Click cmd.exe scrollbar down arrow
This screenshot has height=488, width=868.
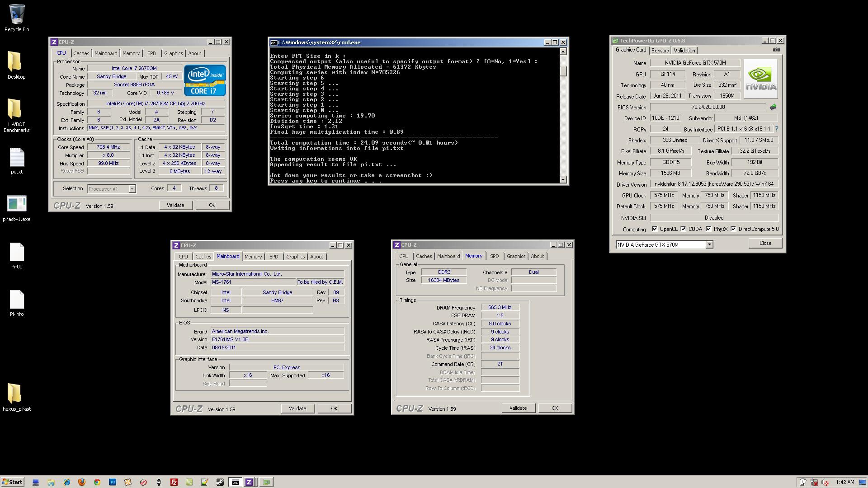563,180
